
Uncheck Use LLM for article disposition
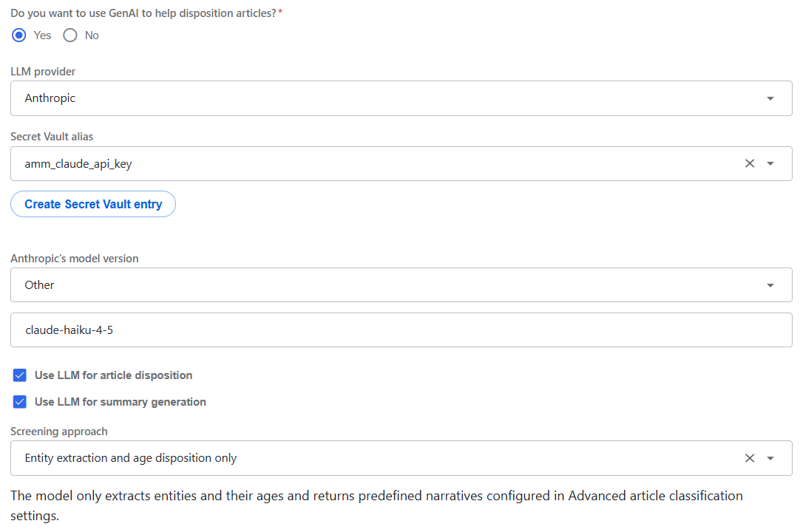click(20, 375)
